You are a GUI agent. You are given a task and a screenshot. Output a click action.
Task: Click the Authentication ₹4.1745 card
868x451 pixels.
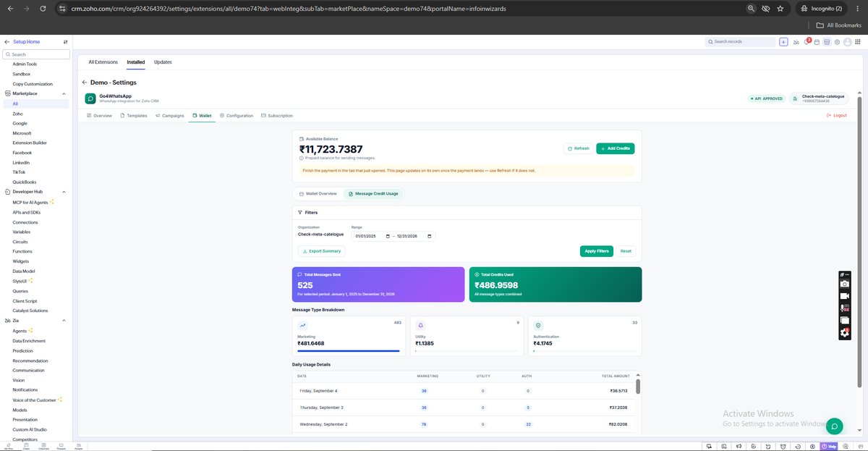[584, 335]
